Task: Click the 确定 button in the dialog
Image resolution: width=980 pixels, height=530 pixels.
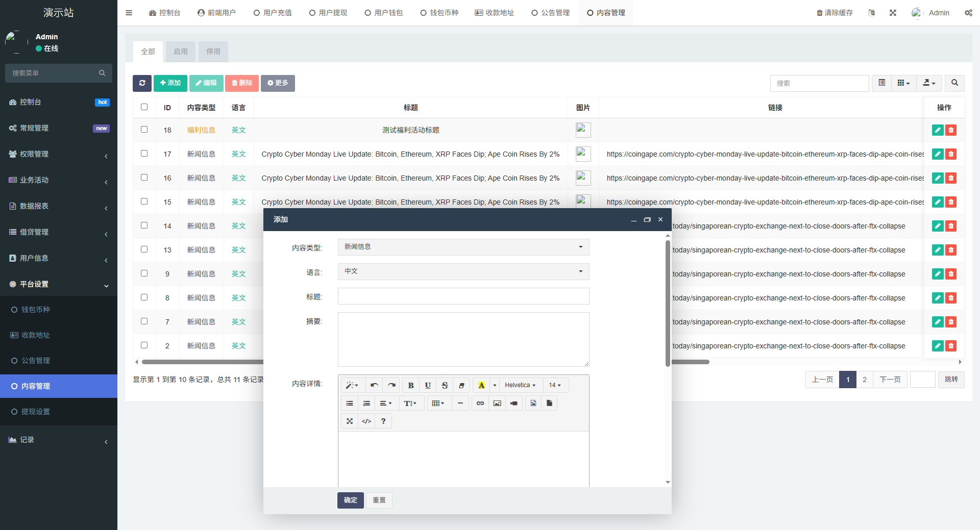Action: click(350, 500)
